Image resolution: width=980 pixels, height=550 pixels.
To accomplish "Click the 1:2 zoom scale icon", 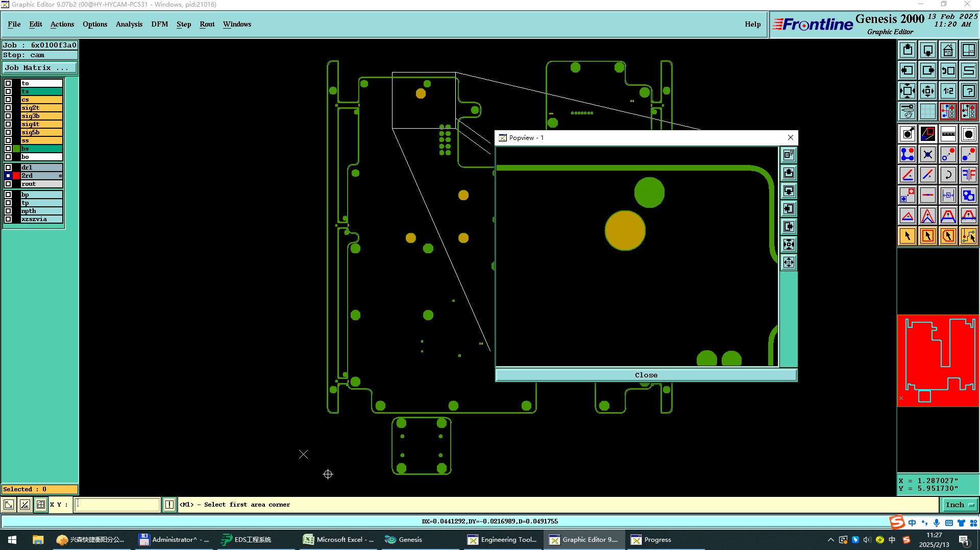I will (948, 91).
